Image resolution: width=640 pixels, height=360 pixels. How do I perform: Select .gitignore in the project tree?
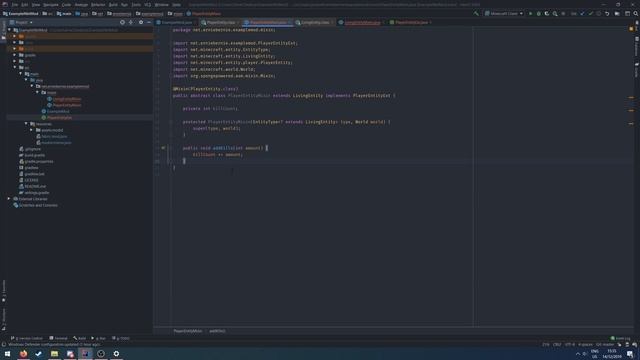(x=33, y=149)
